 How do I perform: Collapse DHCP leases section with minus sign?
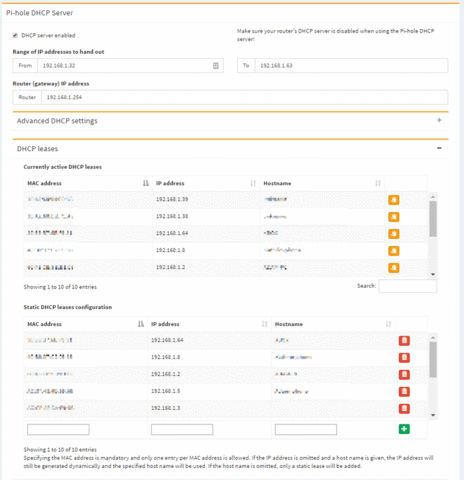click(439, 148)
